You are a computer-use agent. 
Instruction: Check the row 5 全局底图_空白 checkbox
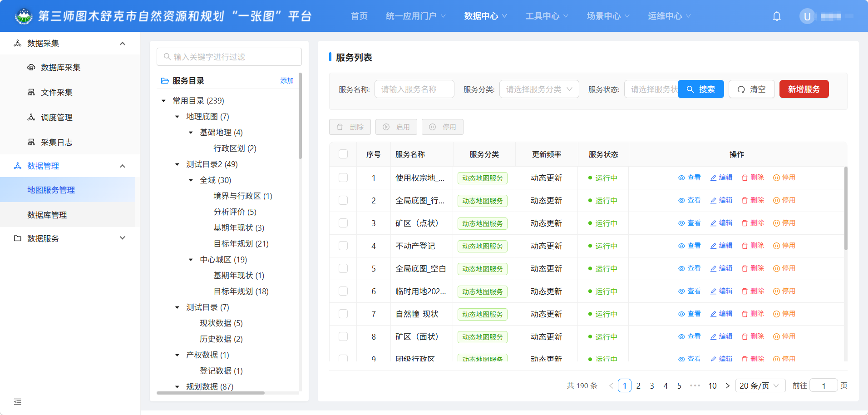[343, 268]
